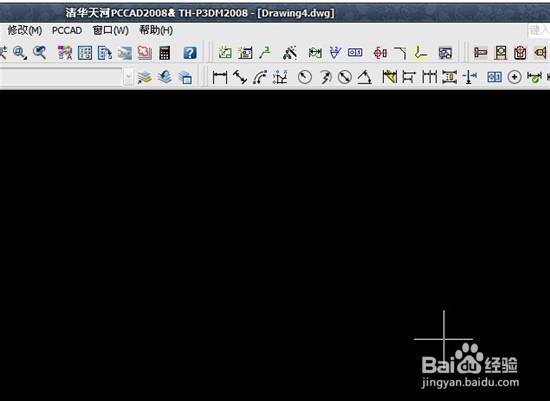Screen dimensions: 550x401
Task: Select the PCCAD surface roughness symbol icon
Action: click(x=335, y=53)
